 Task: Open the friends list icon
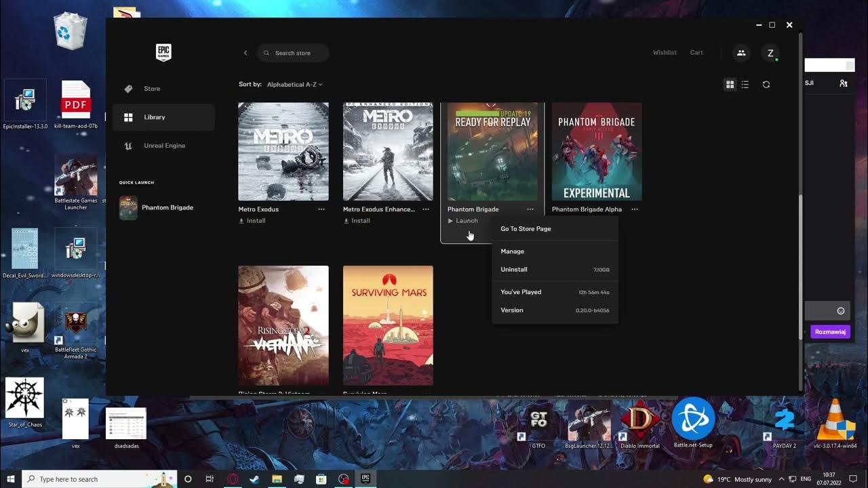coord(741,53)
